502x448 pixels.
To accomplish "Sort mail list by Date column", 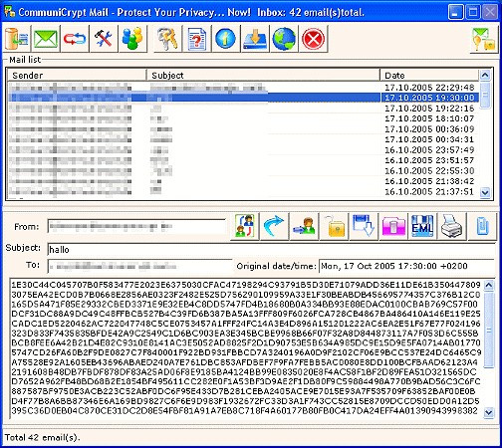I will (x=429, y=76).
